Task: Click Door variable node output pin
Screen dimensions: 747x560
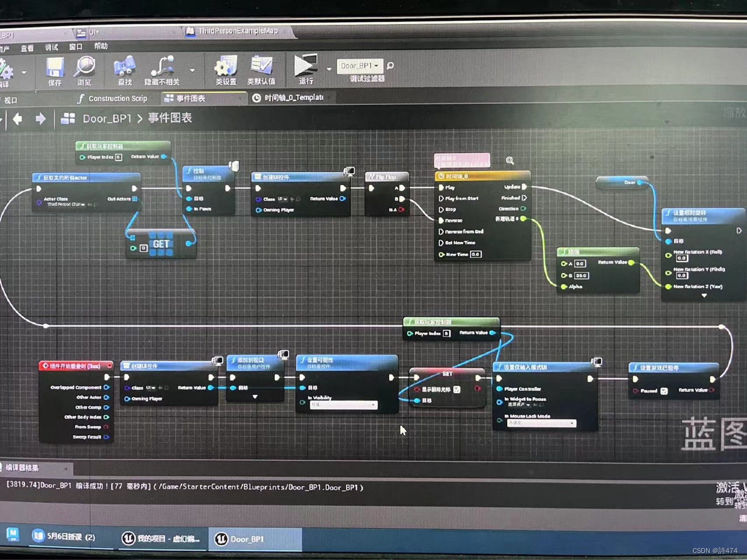Action: coord(640,183)
